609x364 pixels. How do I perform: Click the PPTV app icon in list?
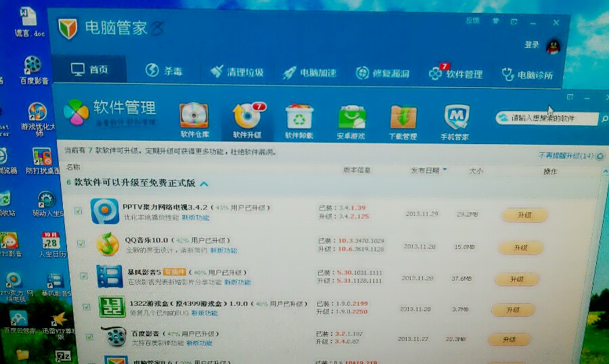(x=104, y=211)
